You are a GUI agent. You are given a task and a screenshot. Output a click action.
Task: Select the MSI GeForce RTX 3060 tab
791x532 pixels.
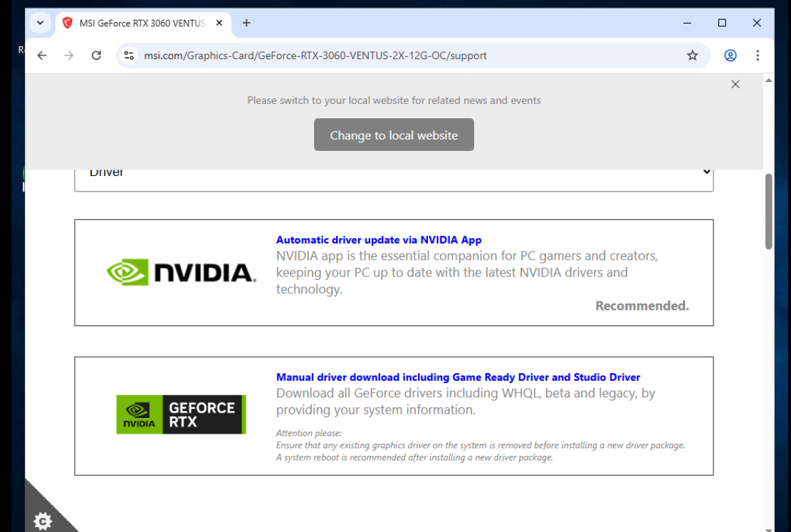pyautogui.click(x=139, y=23)
